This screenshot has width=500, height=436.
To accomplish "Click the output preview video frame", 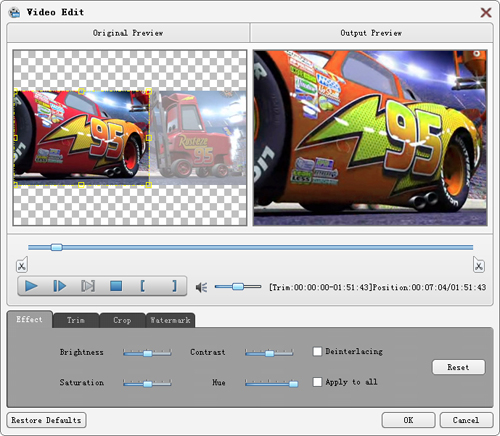I will (370, 138).
